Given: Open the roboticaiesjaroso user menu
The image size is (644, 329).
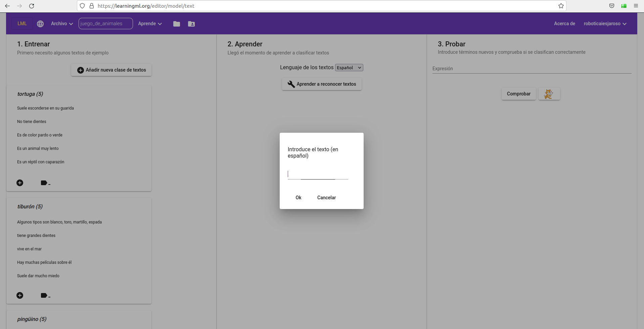Looking at the screenshot, I should pyautogui.click(x=605, y=24).
